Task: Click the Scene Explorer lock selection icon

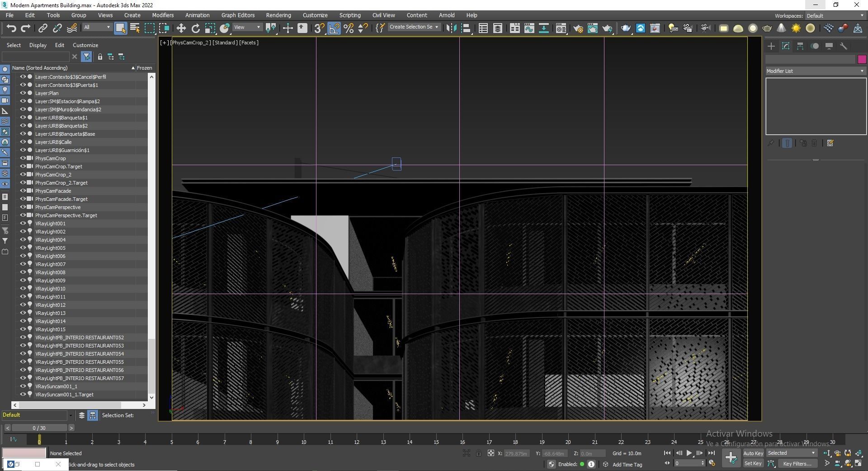Action: point(100,57)
